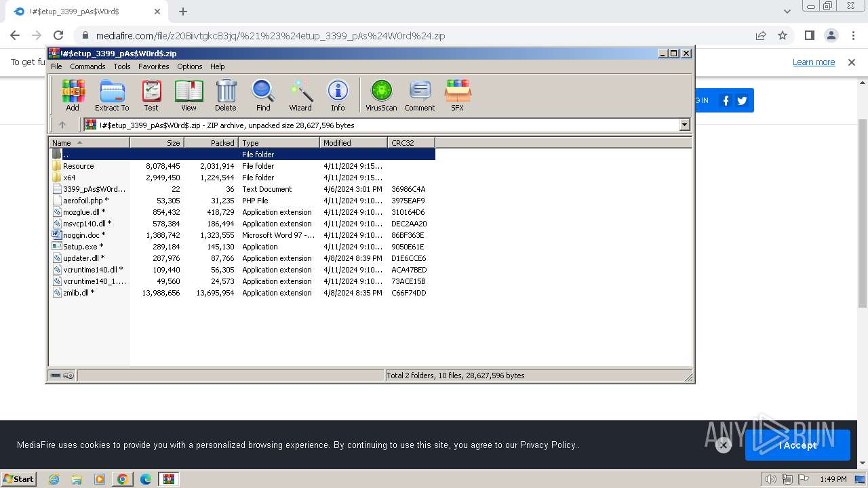Screen dimensions: 868x488
Task: Sort by the CRC32 column header
Action: coord(411,142)
